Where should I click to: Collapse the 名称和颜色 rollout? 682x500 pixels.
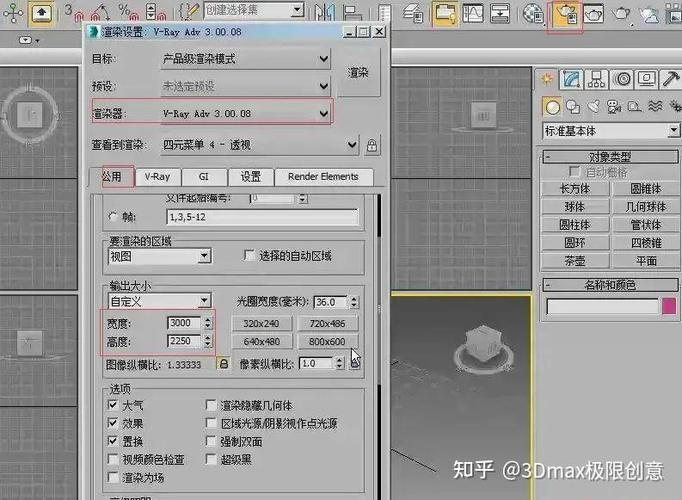click(610, 285)
